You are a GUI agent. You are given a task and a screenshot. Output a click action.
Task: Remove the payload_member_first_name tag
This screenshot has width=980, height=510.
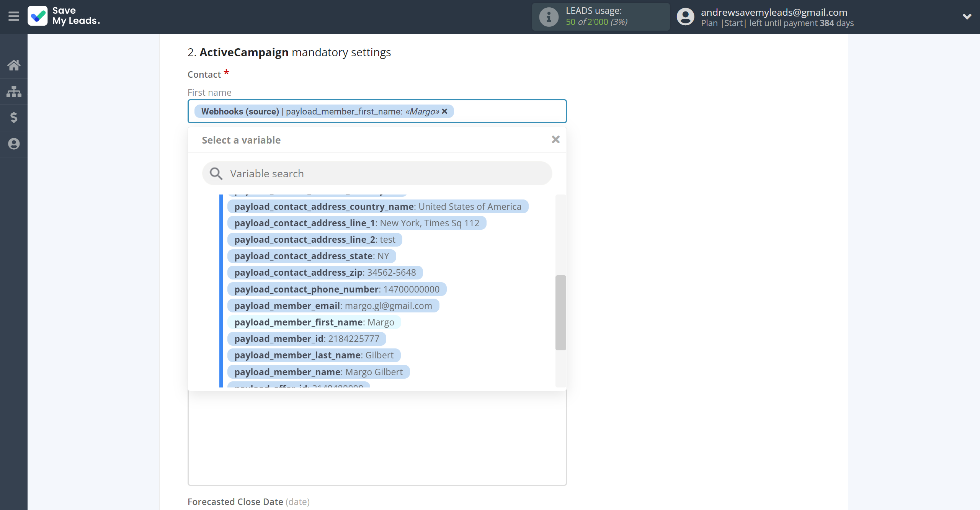(x=444, y=111)
